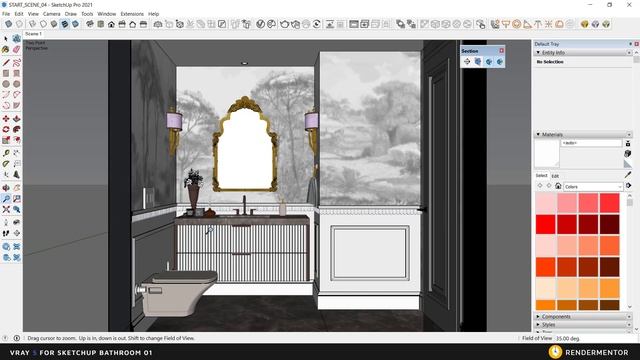Viewport: 640px width, 360px height.
Task: Select the Rectangle tool
Action: (x=6, y=73)
